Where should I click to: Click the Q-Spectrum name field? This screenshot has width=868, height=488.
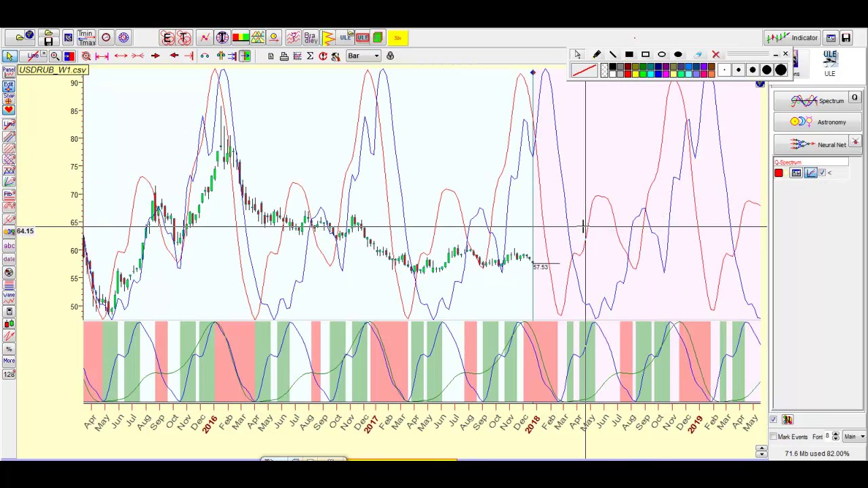coord(812,163)
